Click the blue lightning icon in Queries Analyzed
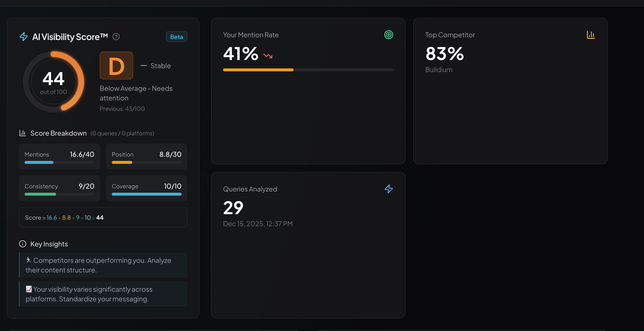644x331 pixels. 388,189
